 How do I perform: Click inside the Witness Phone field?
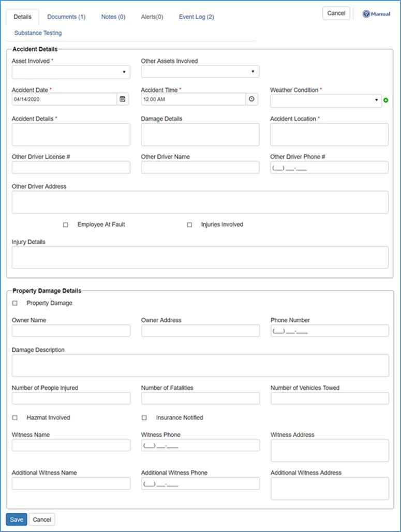click(x=200, y=446)
